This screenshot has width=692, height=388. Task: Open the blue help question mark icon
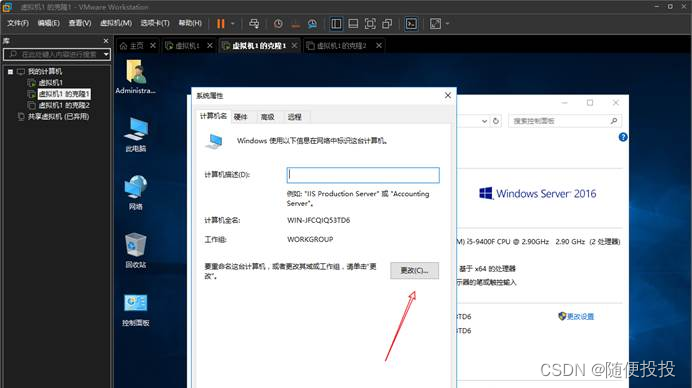623,137
